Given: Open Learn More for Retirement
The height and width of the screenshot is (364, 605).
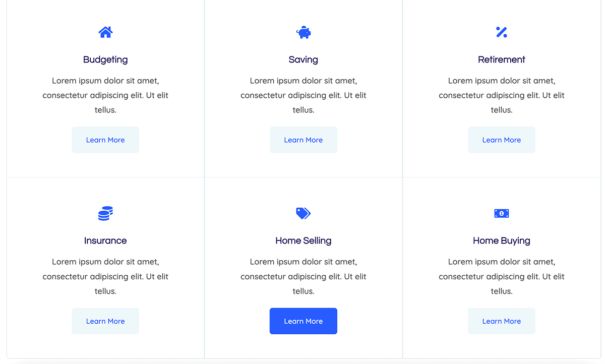Looking at the screenshot, I should (502, 140).
